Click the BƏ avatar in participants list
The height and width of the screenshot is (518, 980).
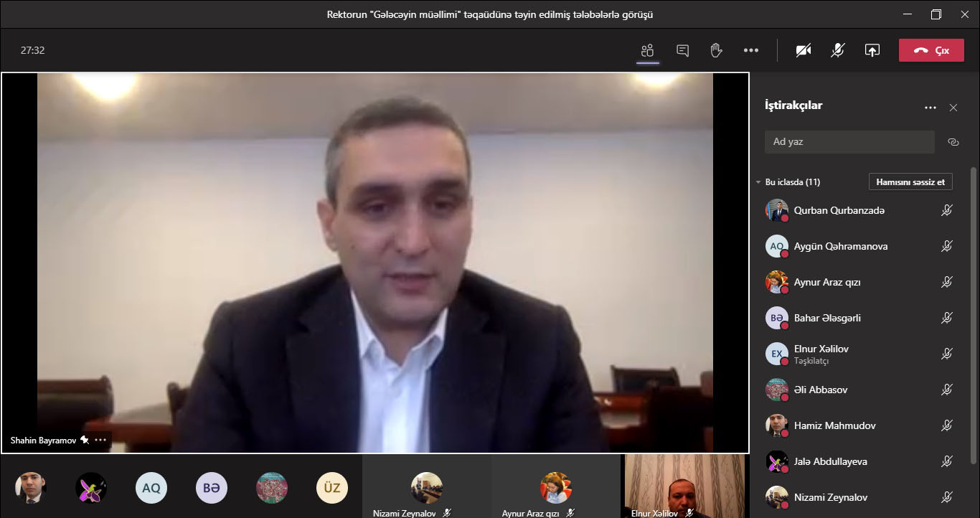(777, 318)
